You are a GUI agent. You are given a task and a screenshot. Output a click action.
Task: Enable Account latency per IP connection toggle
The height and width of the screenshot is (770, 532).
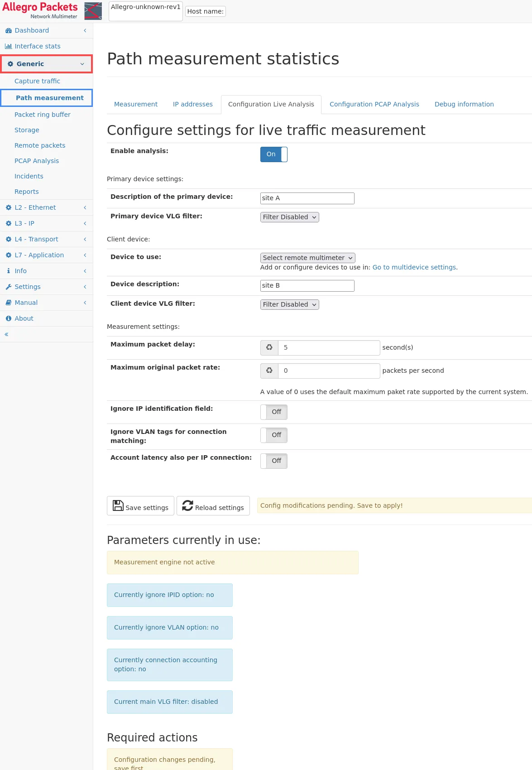click(x=273, y=461)
